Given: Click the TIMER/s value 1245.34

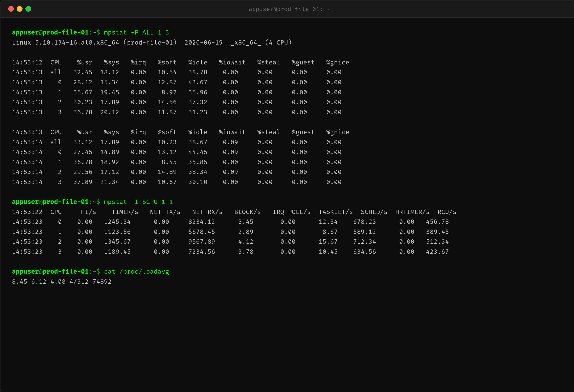Looking at the screenshot, I should tap(117, 222).
